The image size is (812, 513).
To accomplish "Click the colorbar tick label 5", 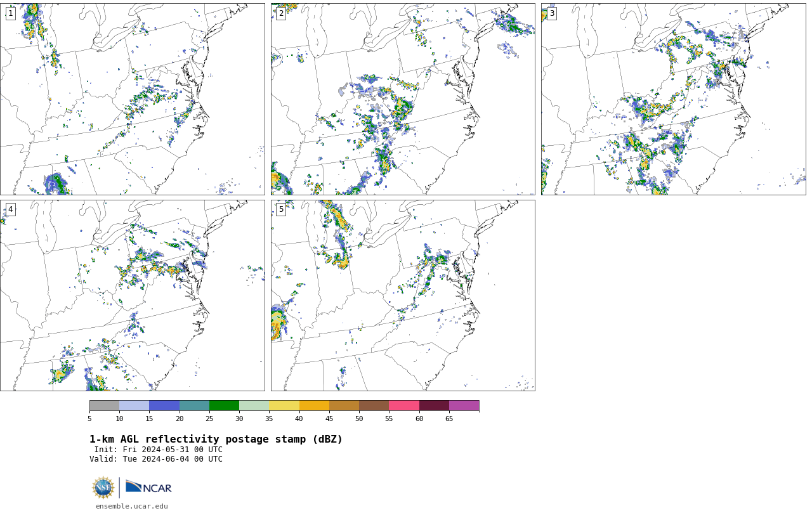I will click(89, 419).
